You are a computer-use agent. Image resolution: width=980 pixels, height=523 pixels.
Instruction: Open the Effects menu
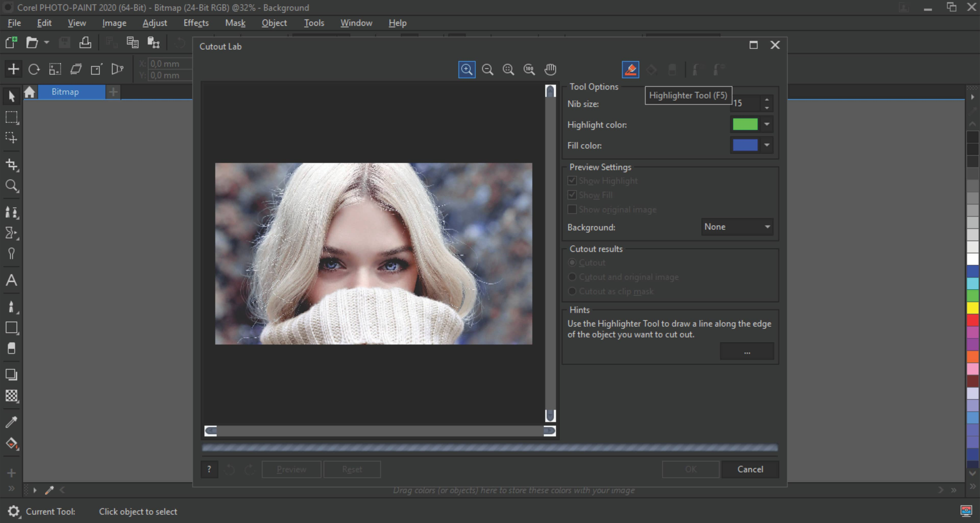point(194,23)
